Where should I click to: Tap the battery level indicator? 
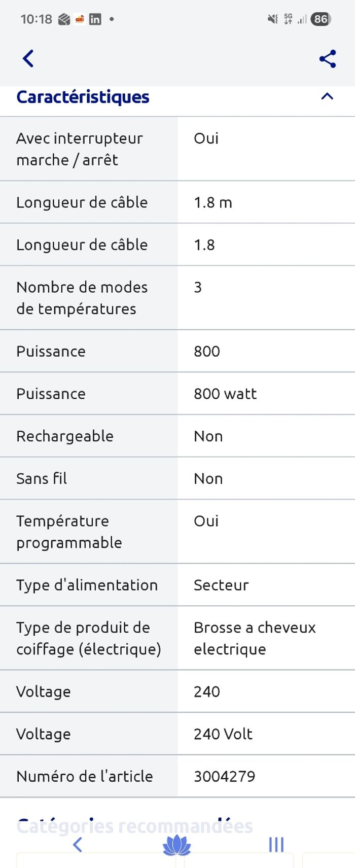coord(320,19)
